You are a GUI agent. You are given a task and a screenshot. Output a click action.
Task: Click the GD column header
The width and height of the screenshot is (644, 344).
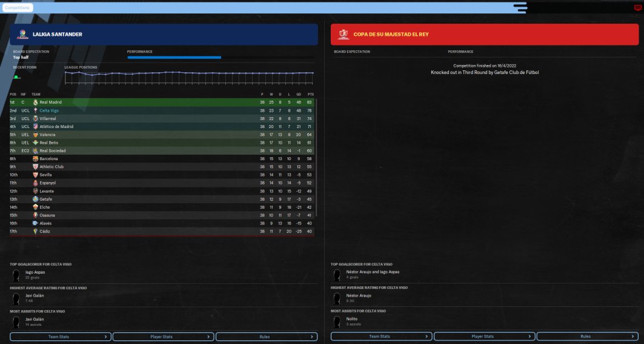299,94
